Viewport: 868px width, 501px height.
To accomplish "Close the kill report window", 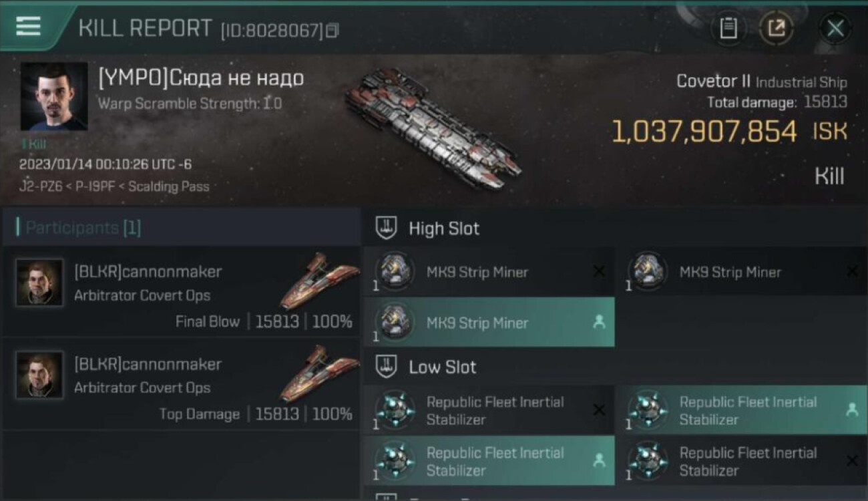I will pos(835,28).
